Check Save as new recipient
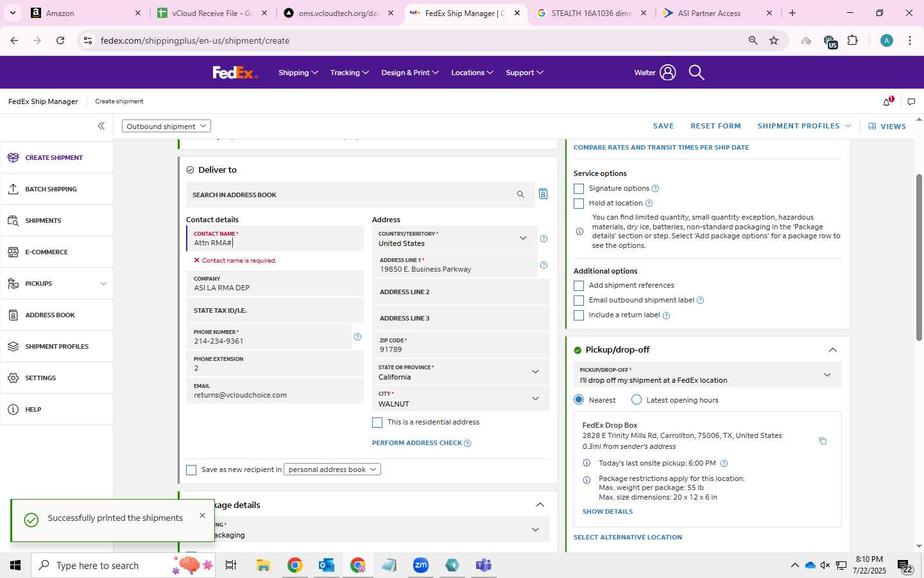 (x=191, y=470)
